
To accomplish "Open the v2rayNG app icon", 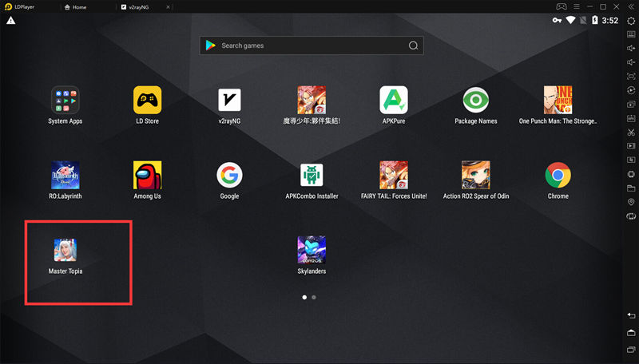I will [229, 100].
